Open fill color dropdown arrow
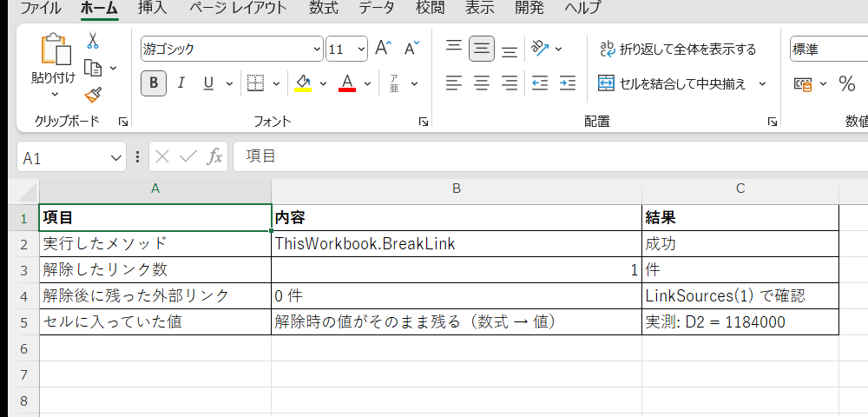 [323, 83]
